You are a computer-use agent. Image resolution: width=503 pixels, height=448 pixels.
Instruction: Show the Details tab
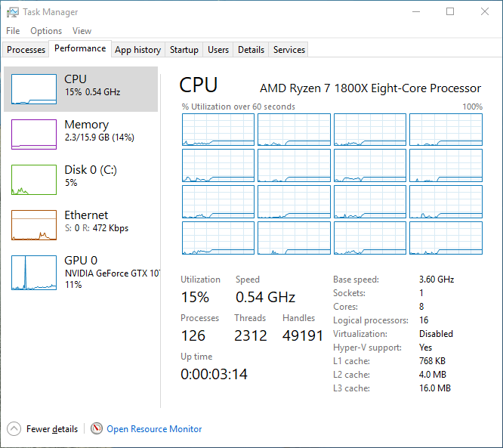tap(251, 50)
